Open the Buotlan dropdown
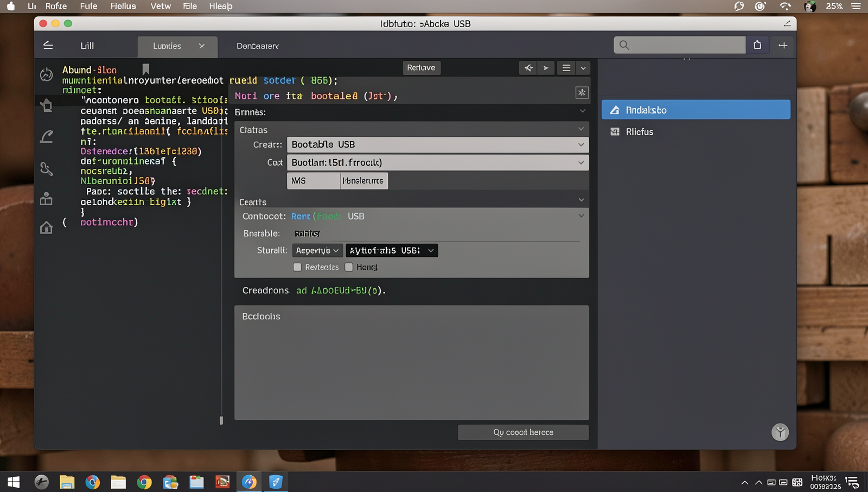The width and height of the screenshot is (868, 492). click(438, 162)
